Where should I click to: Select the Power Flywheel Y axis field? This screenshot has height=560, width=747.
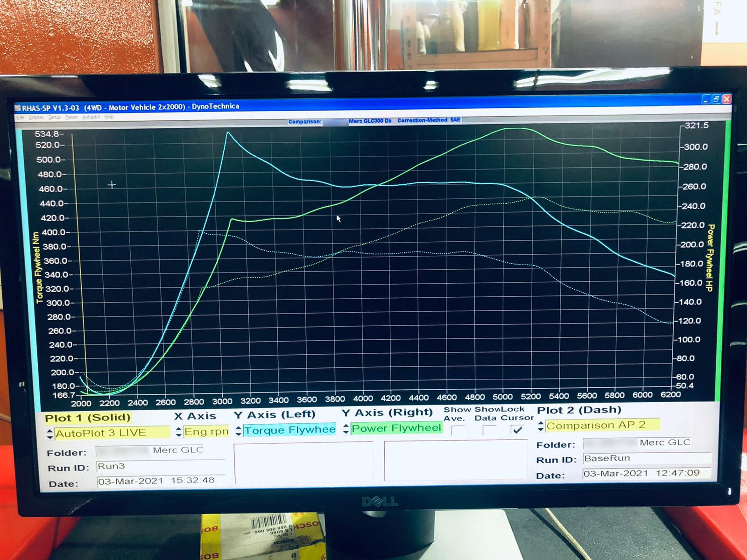tap(396, 428)
